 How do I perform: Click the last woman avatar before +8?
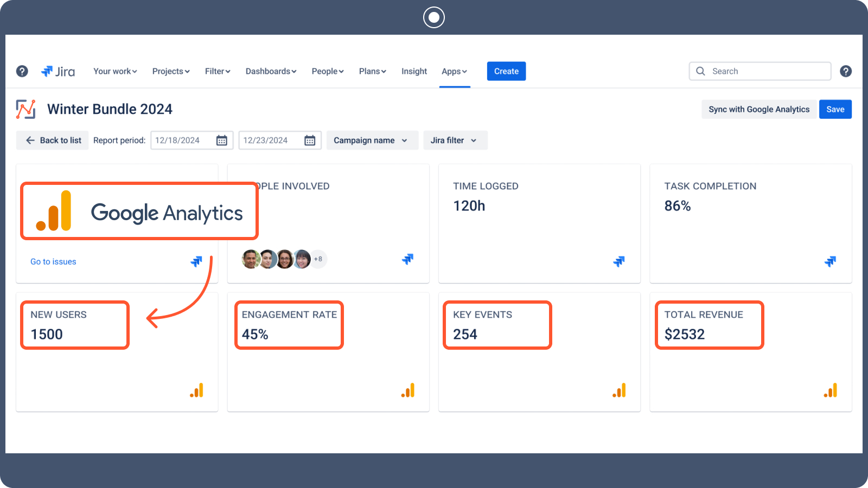pyautogui.click(x=302, y=259)
